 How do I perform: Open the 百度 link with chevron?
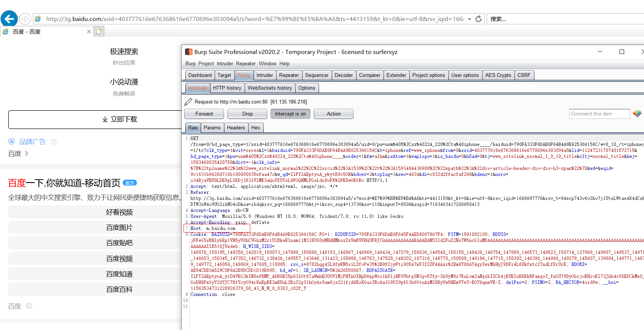18,154
